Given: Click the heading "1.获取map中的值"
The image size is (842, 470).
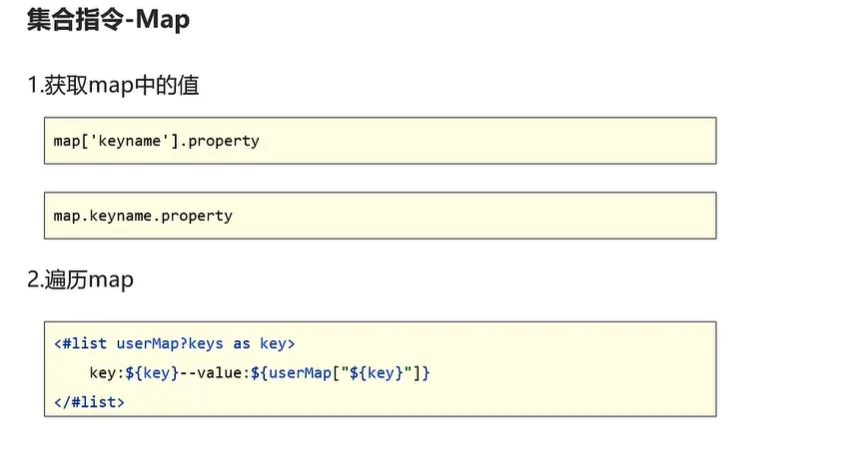Looking at the screenshot, I should tap(113, 86).
